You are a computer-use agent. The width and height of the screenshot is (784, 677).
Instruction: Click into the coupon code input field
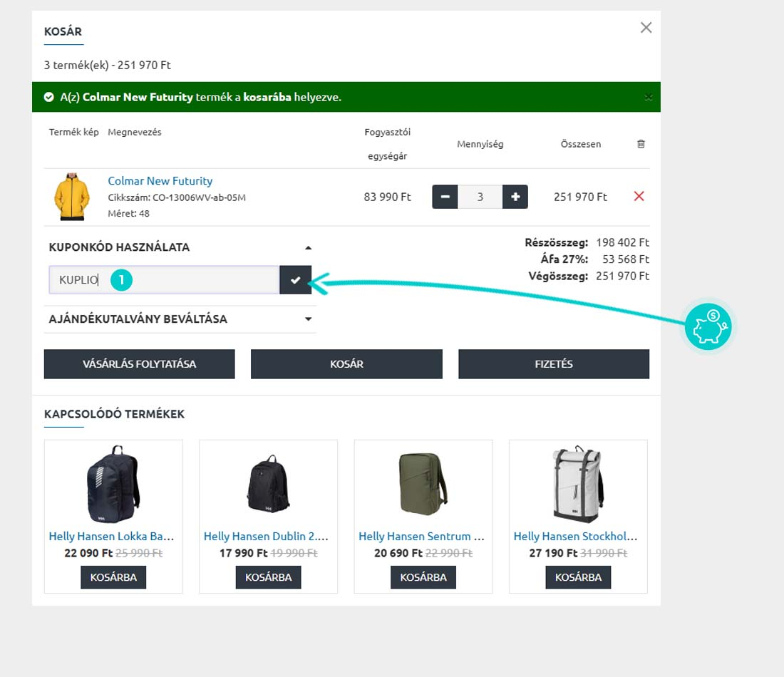[192, 280]
